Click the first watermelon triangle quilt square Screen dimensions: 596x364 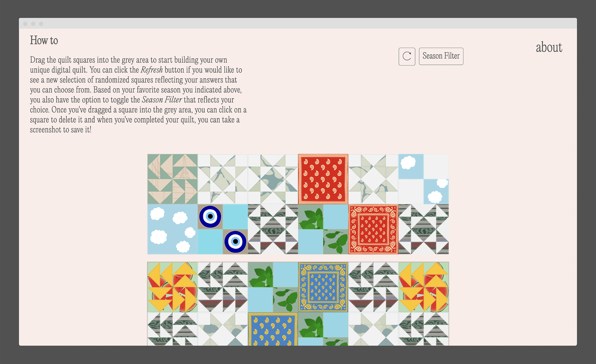coord(172,287)
